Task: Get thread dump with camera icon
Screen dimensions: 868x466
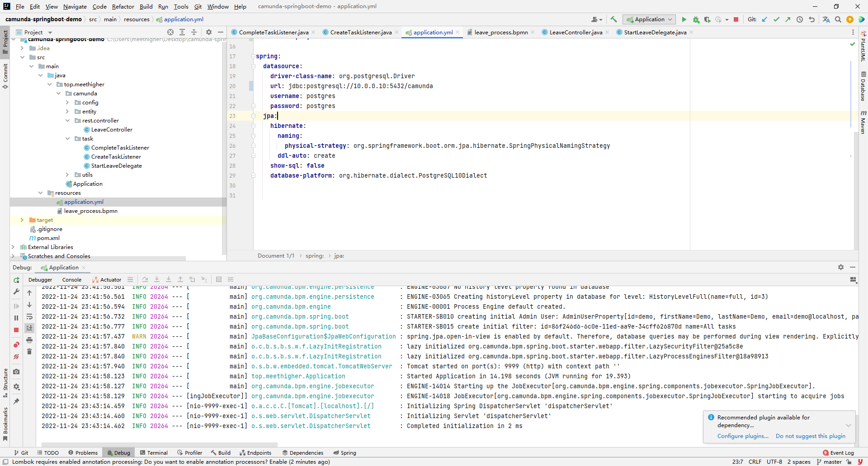Action: [x=16, y=372]
